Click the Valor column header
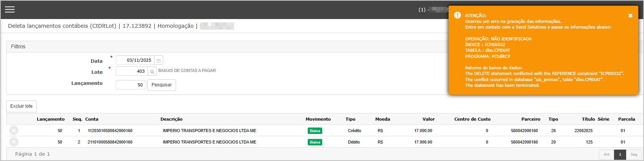 coord(428,119)
